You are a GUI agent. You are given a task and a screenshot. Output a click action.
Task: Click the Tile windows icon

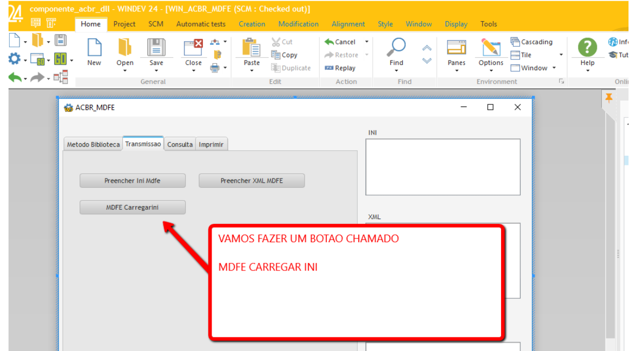[515, 55]
